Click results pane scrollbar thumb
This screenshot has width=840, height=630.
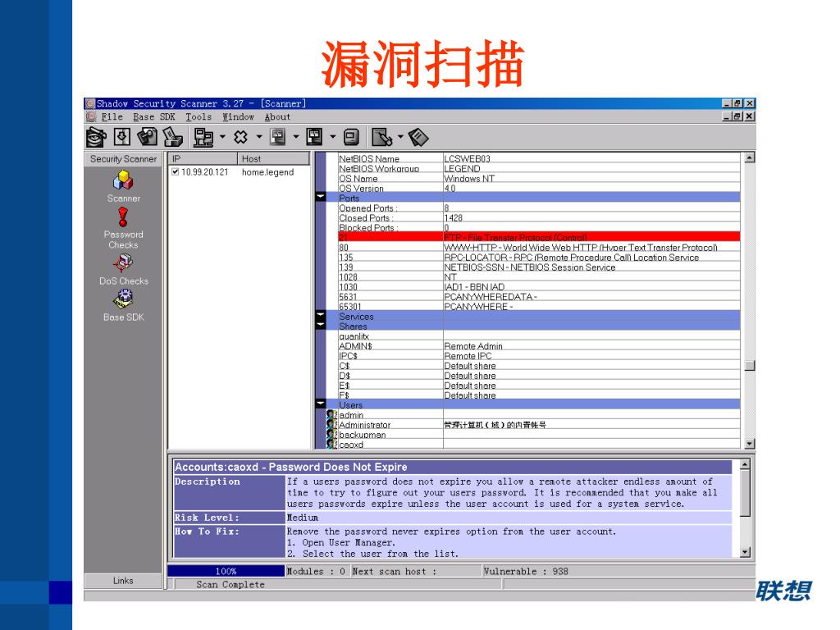point(750,366)
